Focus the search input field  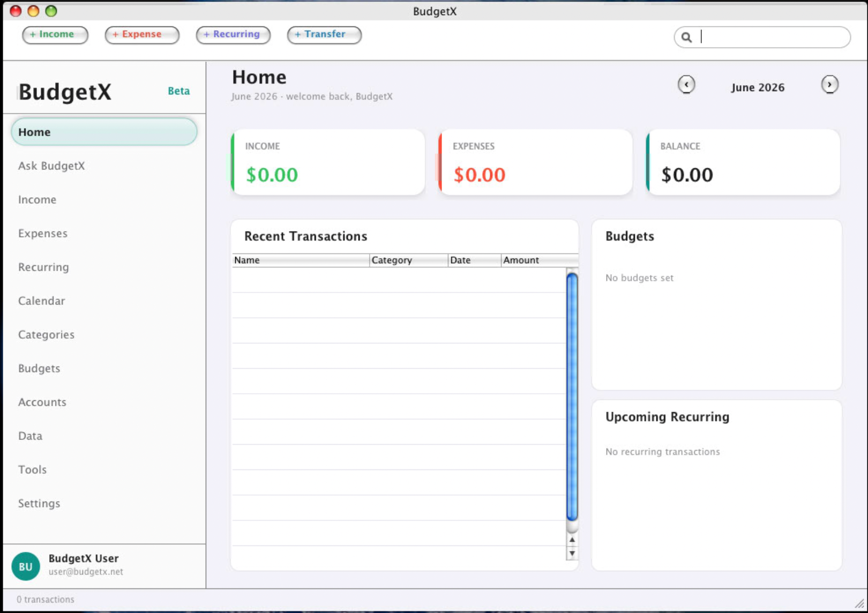(762, 38)
